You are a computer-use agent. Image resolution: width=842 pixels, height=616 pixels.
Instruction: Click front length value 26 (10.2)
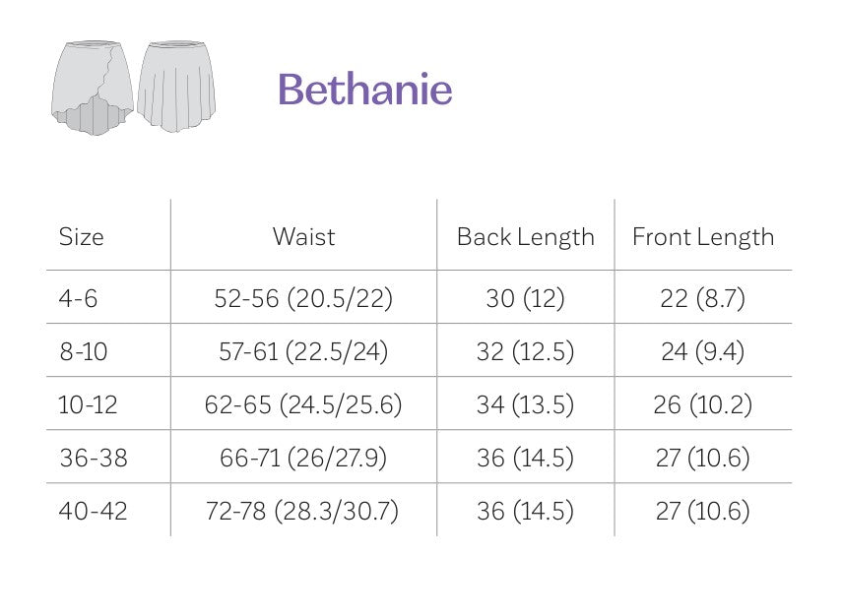point(703,404)
